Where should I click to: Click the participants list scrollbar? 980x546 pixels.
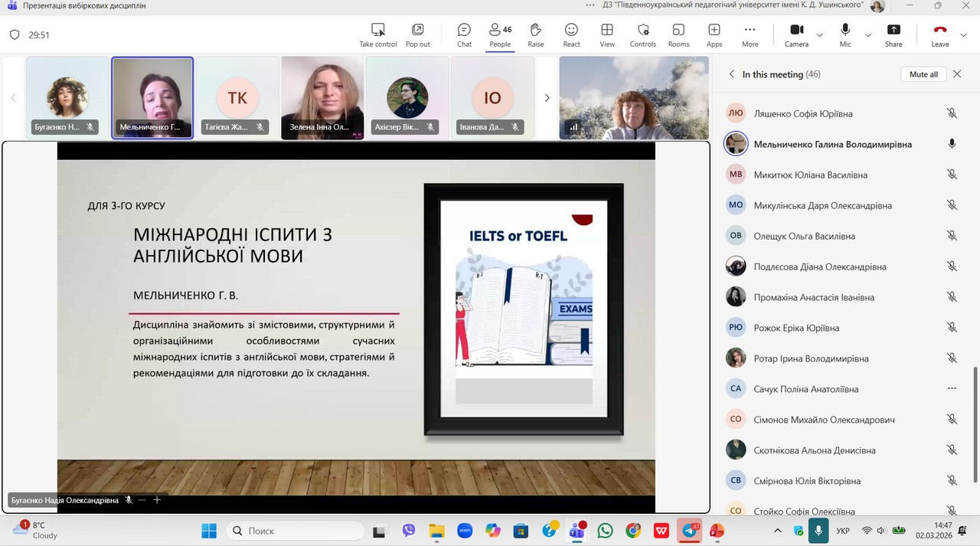tap(975, 429)
